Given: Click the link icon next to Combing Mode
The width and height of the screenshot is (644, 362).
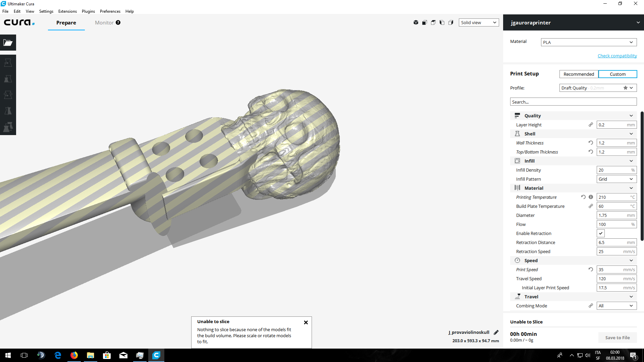Looking at the screenshot, I should [x=591, y=306].
